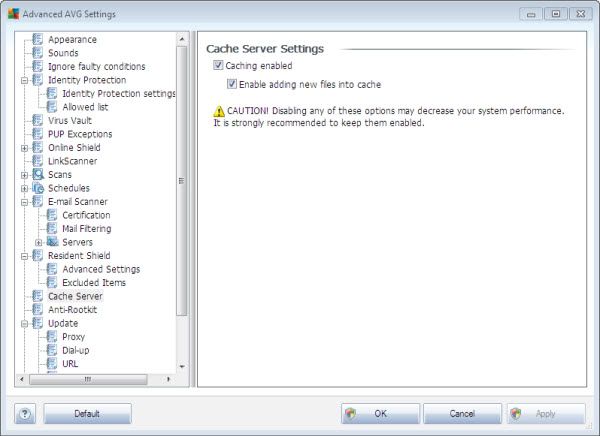The height and width of the screenshot is (436, 600).
Task: Click the Excluded Items icon
Action: [x=52, y=283]
